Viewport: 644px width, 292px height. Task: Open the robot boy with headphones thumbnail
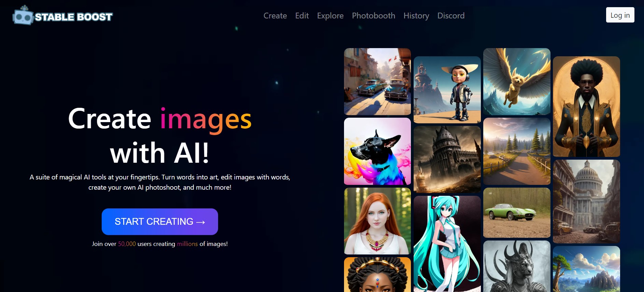pyautogui.click(x=447, y=90)
